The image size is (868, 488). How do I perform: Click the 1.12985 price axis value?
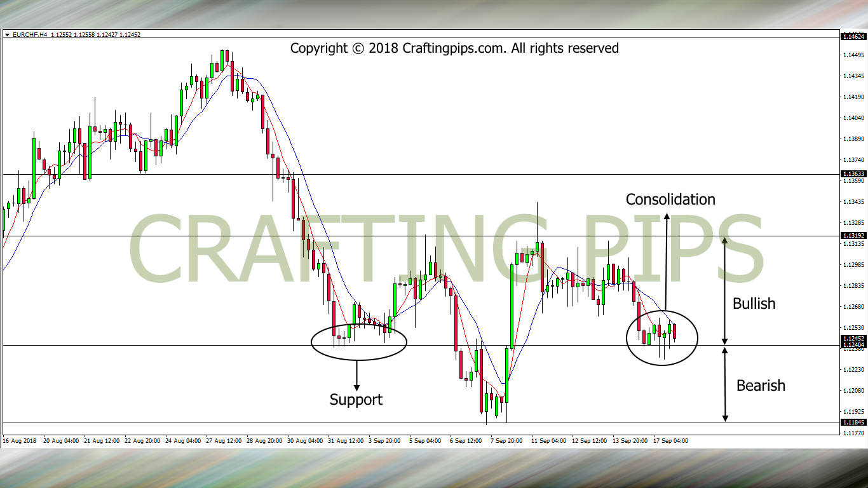point(852,265)
